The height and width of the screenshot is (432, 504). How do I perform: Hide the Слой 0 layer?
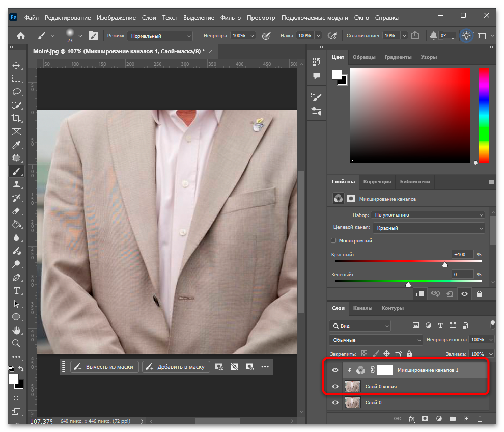click(335, 403)
